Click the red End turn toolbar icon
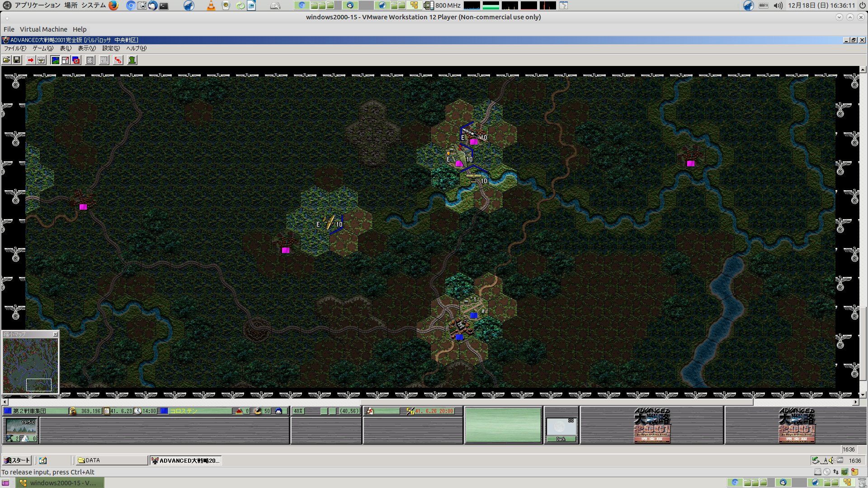 (x=118, y=60)
